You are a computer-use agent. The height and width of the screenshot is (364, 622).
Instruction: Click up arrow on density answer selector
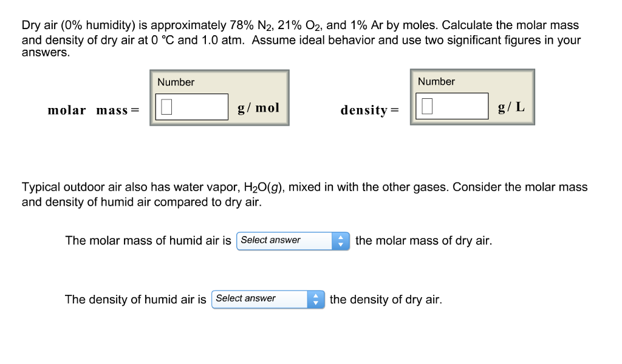pos(316,295)
